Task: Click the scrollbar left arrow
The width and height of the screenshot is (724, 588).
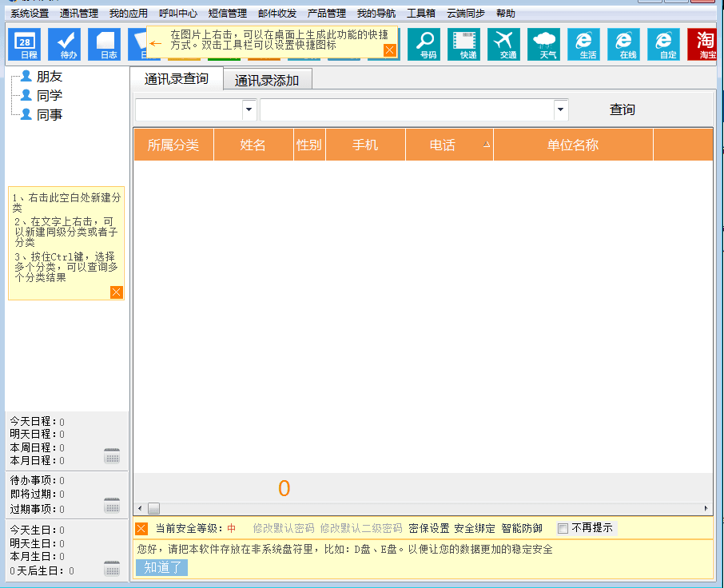Action: [x=140, y=508]
